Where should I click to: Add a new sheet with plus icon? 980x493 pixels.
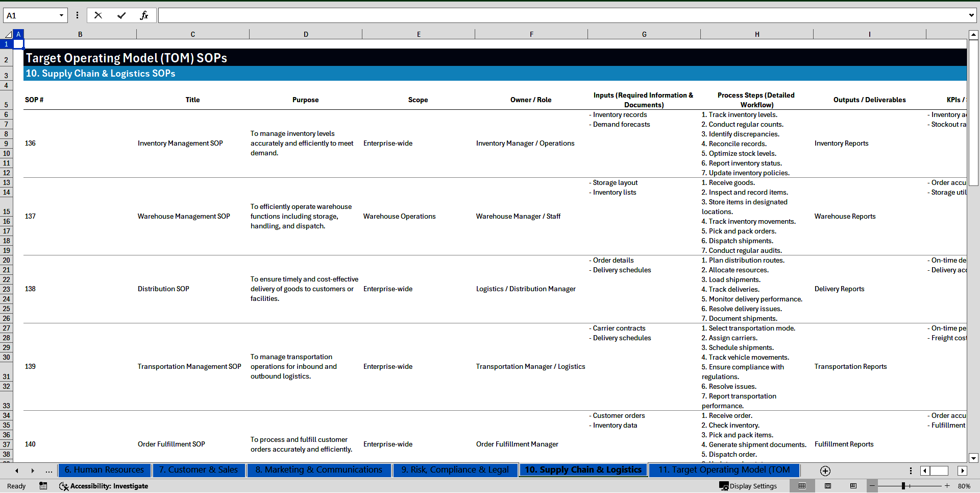click(825, 471)
